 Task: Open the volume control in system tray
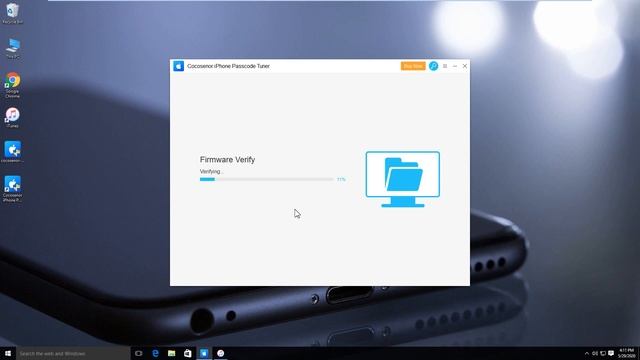[595, 353]
